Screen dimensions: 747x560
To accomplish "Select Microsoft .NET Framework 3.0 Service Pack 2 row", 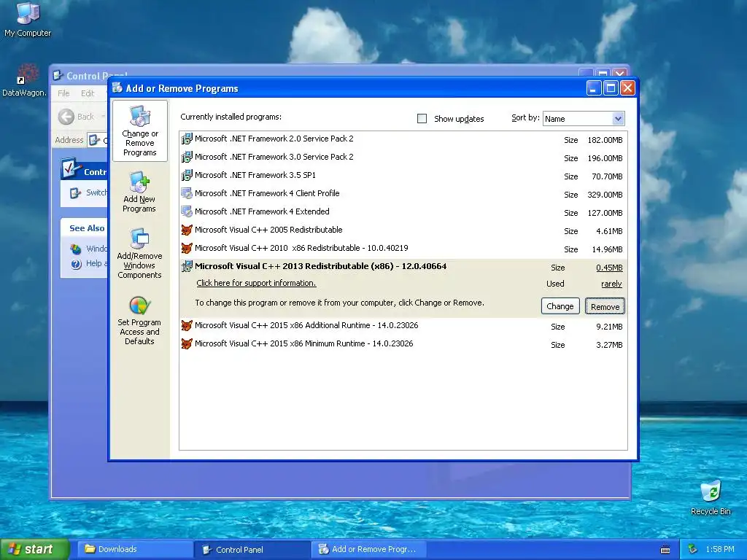I will (x=403, y=157).
